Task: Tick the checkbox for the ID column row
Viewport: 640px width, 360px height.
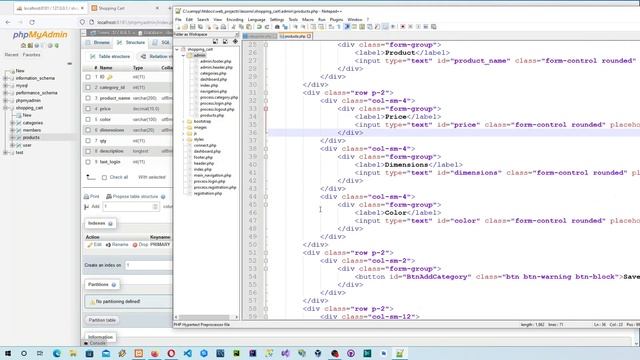Action: [x=88, y=77]
